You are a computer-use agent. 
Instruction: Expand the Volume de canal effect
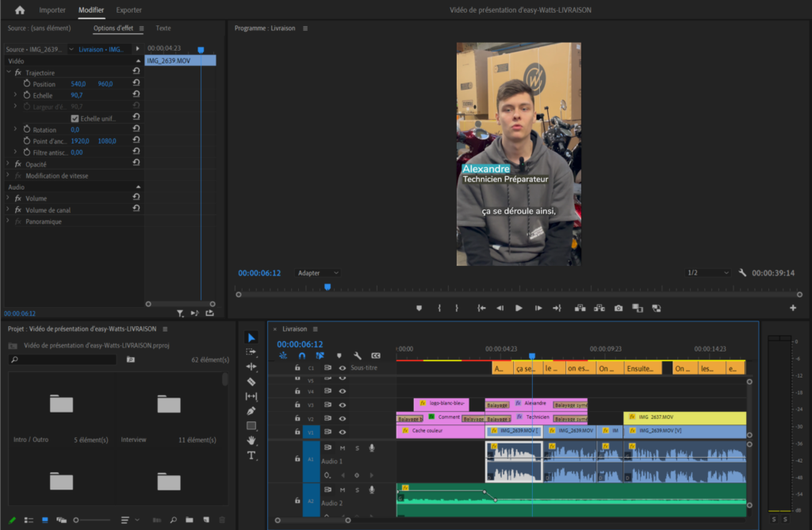click(8, 209)
